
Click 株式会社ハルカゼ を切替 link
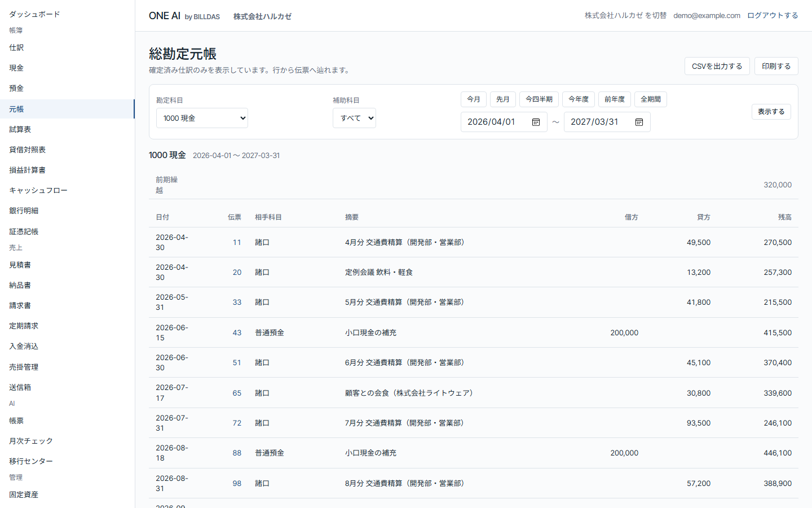(625, 15)
